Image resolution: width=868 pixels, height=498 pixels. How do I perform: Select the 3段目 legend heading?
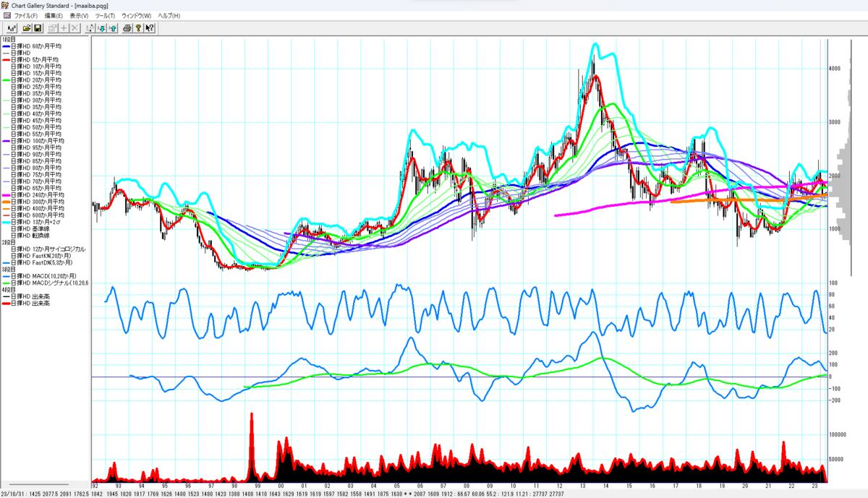click(x=8, y=270)
